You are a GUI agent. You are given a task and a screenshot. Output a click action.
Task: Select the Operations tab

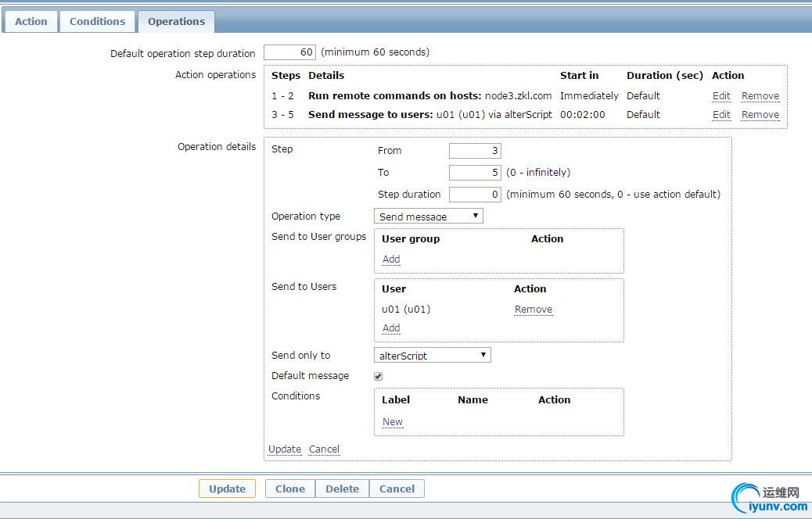tap(176, 22)
